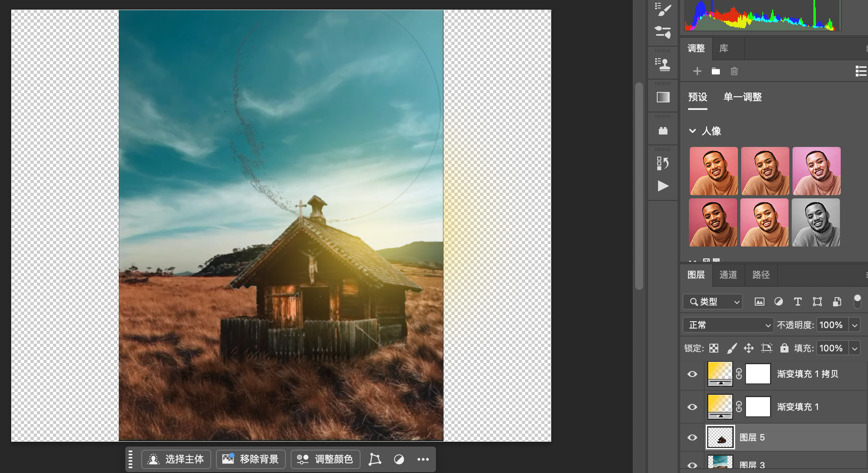The image size is (868, 473).
Task: Click the 选择主体 button
Action: 176,459
